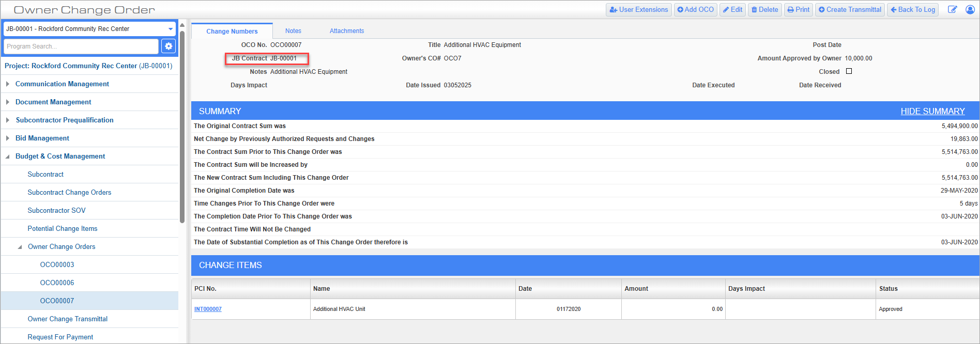Create Transmittal for this change order
The width and height of the screenshot is (980, 344).
pyautogui.click(x=849, y=10)
